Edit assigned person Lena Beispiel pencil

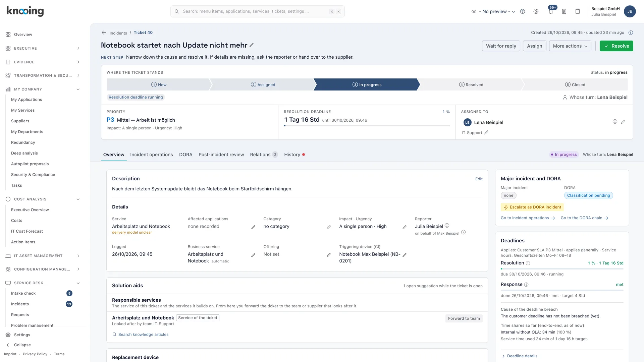[x=623, y=122]
